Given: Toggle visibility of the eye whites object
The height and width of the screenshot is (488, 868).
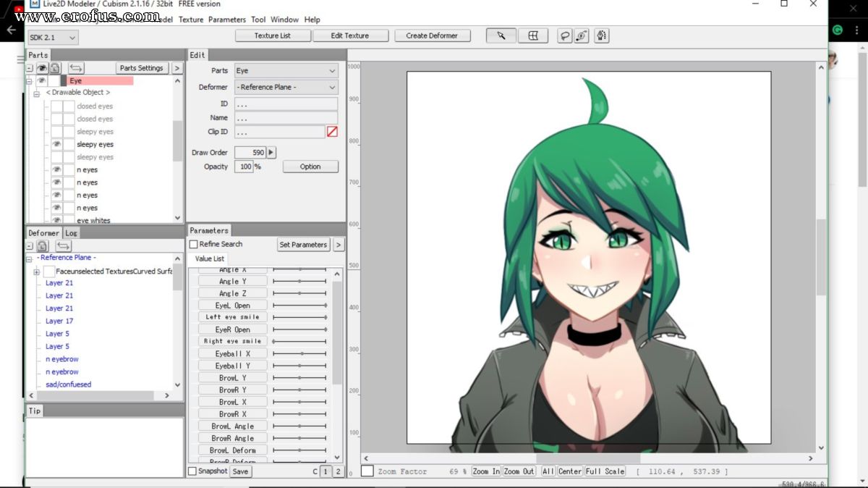Looking at the screenshot, I should 56,220.
